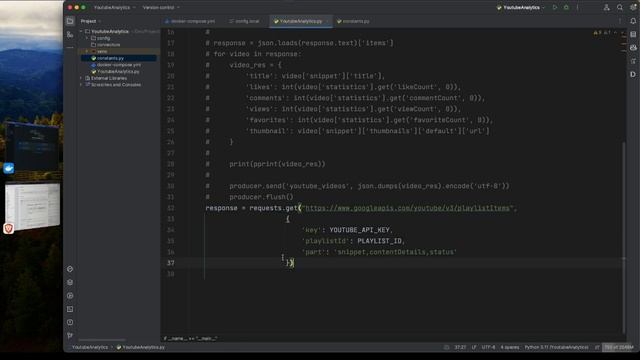Click the warnings inspection indicator
640x360 pixels.
point(602,32)
